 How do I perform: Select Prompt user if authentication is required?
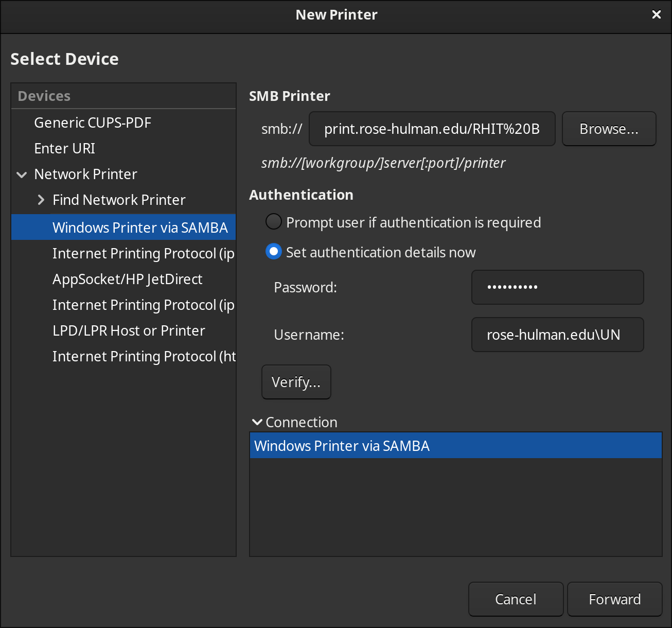273,222
